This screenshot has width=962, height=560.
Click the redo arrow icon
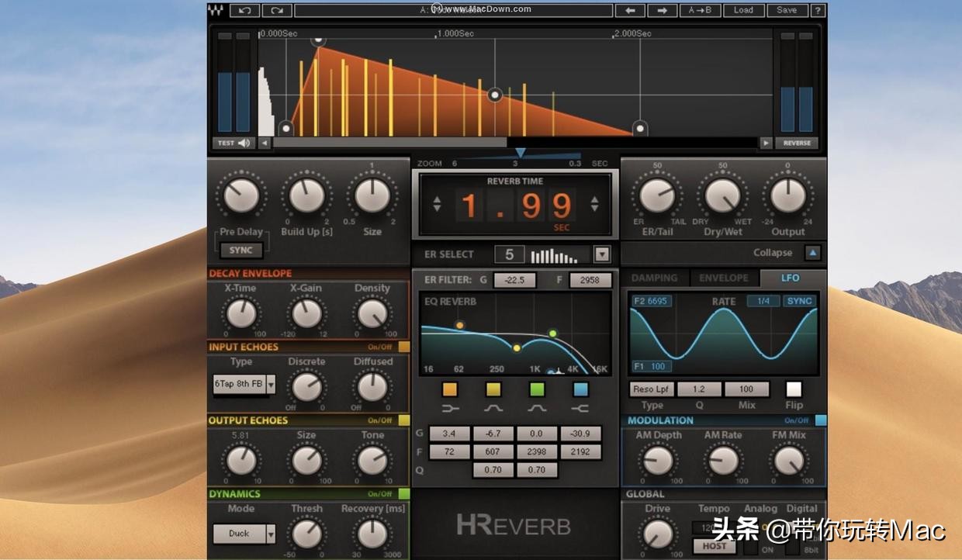click(277, 10)
